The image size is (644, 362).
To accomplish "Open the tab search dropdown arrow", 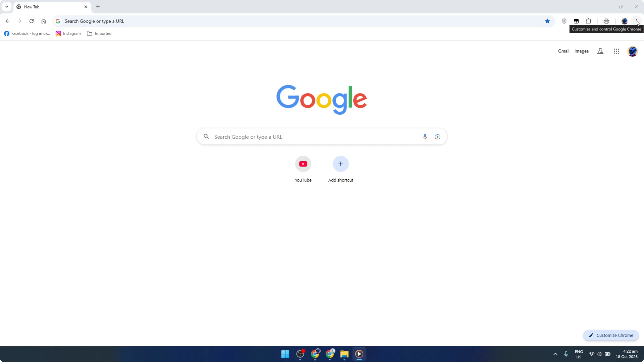I will click(7, 7).
